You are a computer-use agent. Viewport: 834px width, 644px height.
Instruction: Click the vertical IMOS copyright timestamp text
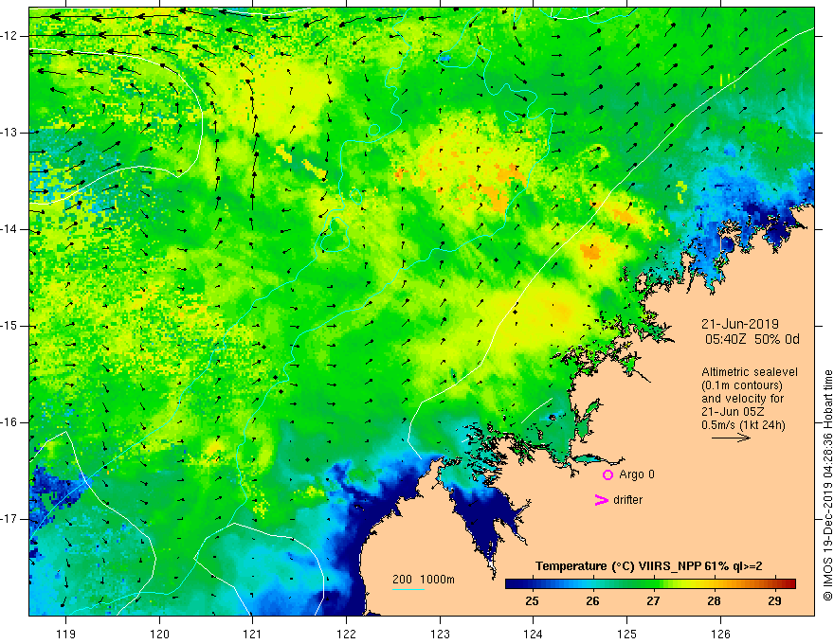827,486
